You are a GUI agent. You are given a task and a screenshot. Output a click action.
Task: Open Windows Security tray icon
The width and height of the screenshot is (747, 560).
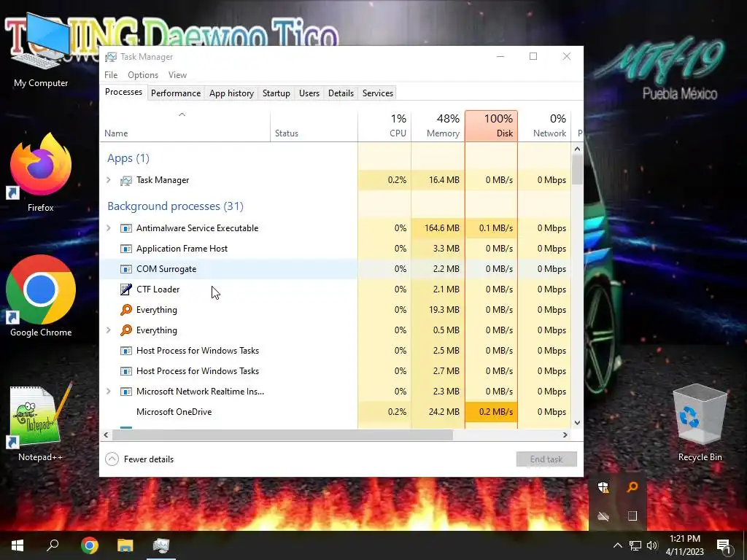(x=603, y=486)
